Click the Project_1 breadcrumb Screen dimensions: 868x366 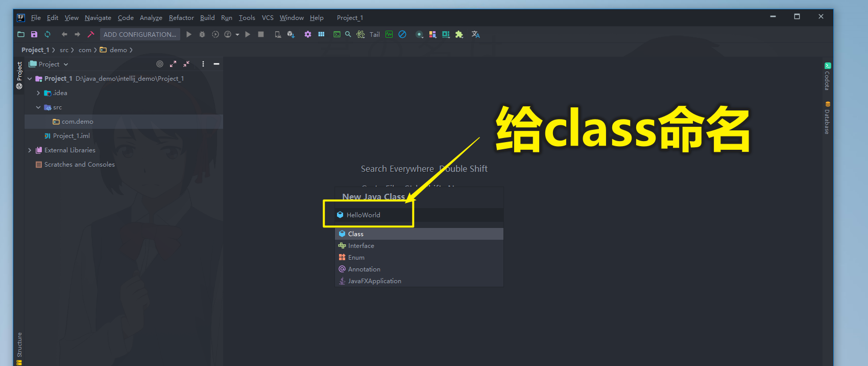click(35, 50)
